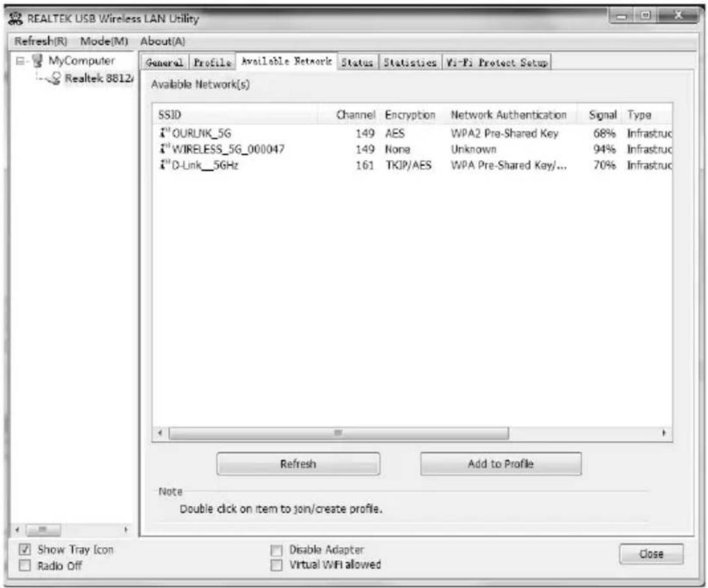Close the window via title bar X
The width and height of the screenshot is (708, 588).
pyautogui.click(x=678, y=16)
